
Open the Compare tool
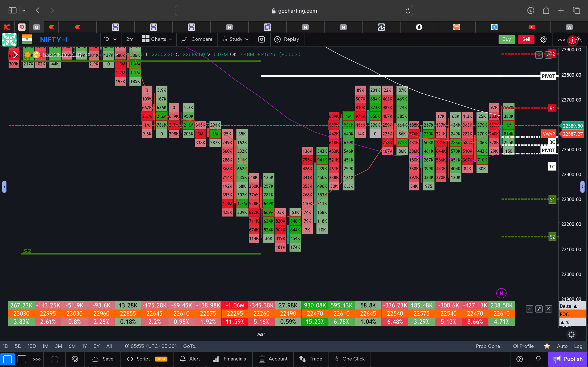tap(197, 39)
